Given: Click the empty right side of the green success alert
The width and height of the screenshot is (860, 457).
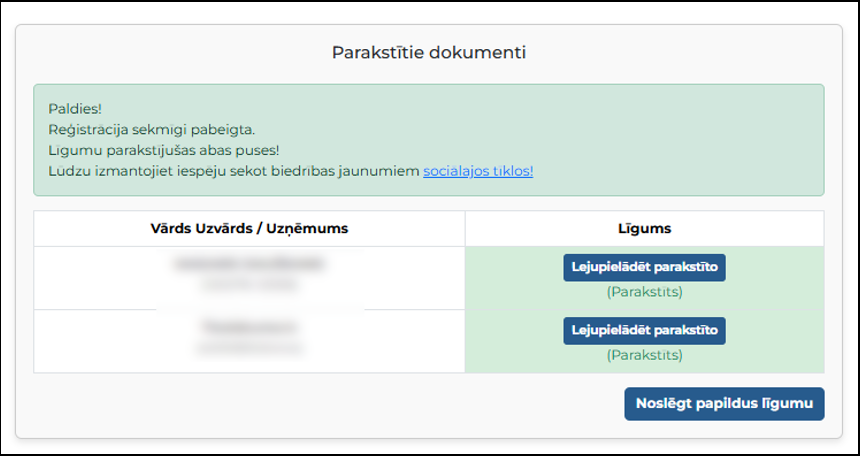Looking at the screenshot, I should [x=700, y=130].
